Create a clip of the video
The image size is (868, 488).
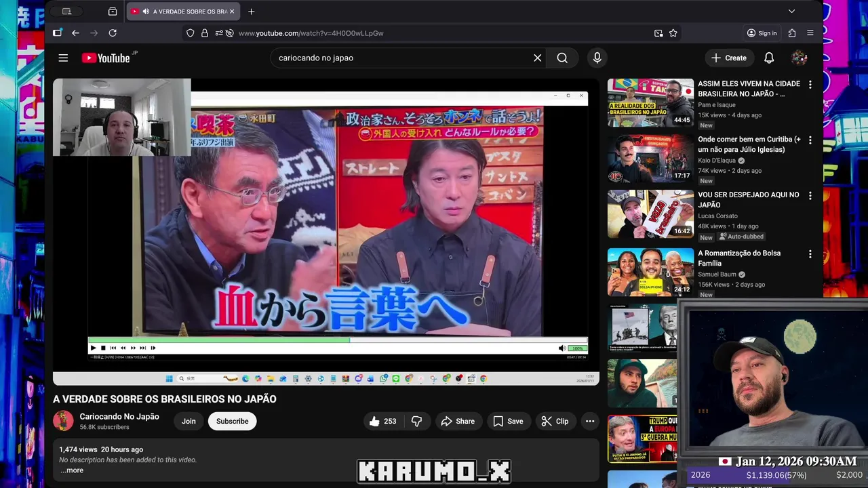click(x=555, y=421)
